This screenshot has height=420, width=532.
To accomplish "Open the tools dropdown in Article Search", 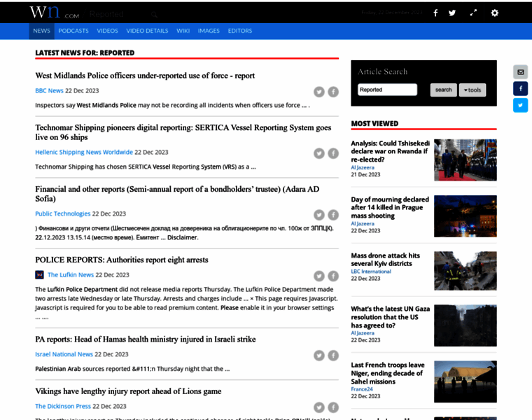I will tap(472, 90).
